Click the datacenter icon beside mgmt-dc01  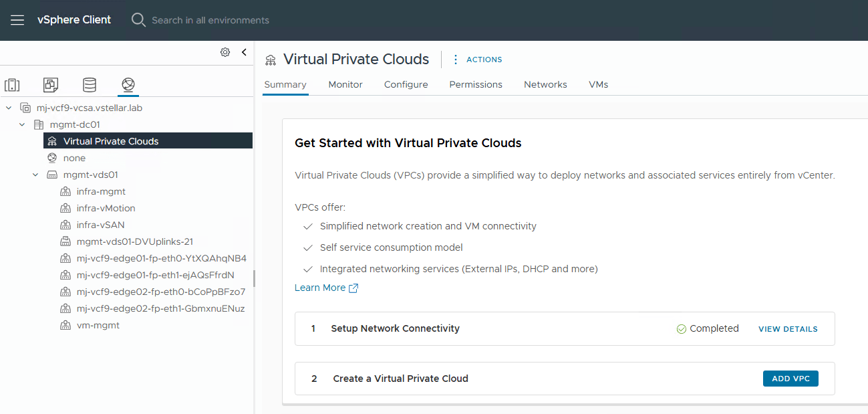tap(39, 124)
